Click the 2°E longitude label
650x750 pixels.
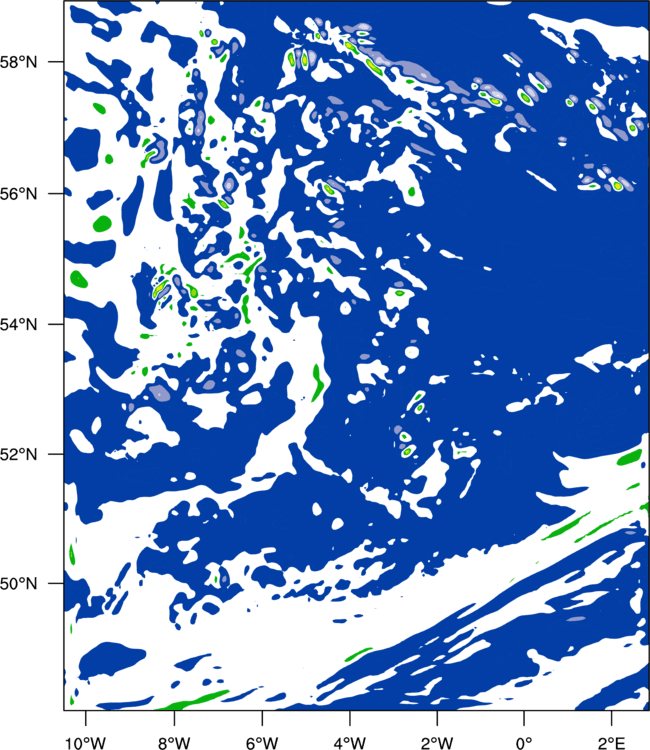click(x=612, y=743)
